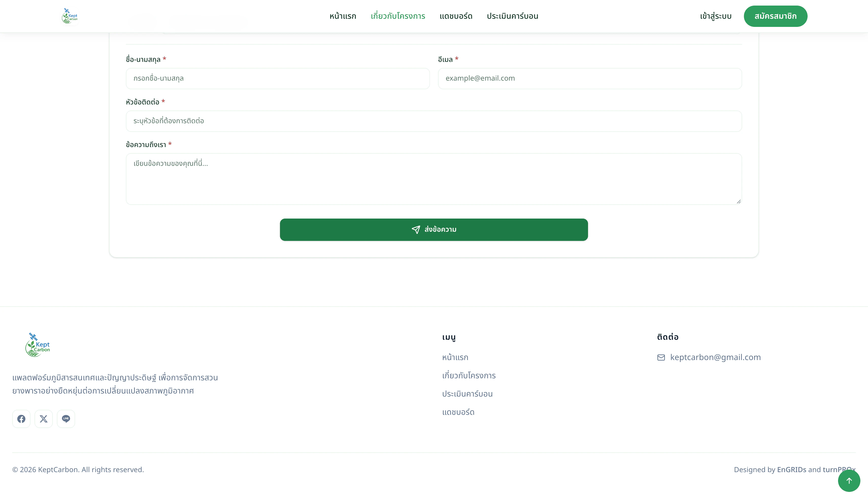Focus the หัวข้อติดต่อ subject field
This screenshot has width=868, height=499.
tap(434, 121)
